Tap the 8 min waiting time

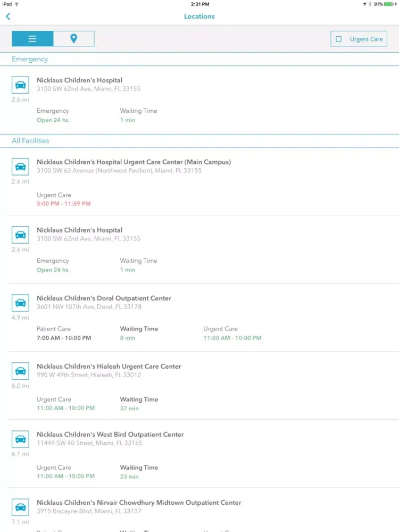[x=127, y=338]
